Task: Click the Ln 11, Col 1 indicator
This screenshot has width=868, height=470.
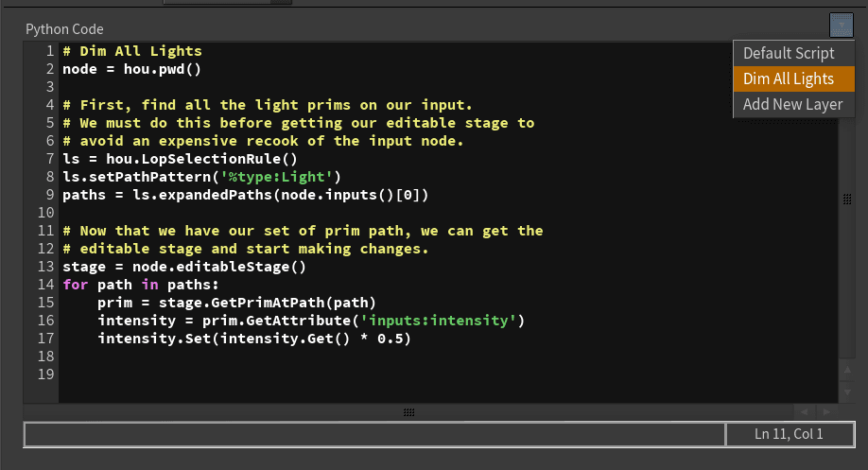Action: 789,434
